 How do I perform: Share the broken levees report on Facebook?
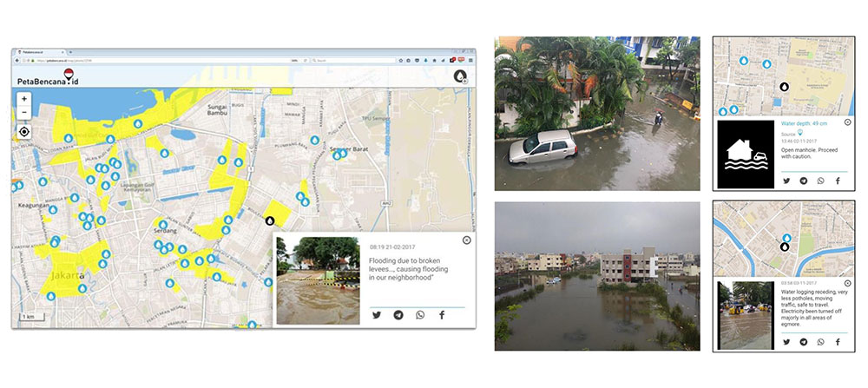(442, 315)
